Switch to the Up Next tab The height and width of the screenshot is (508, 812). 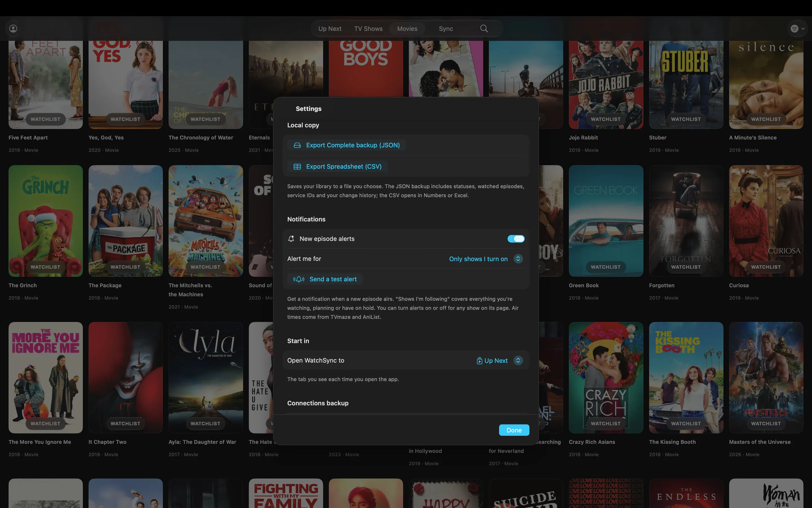[x=330, y=29]
